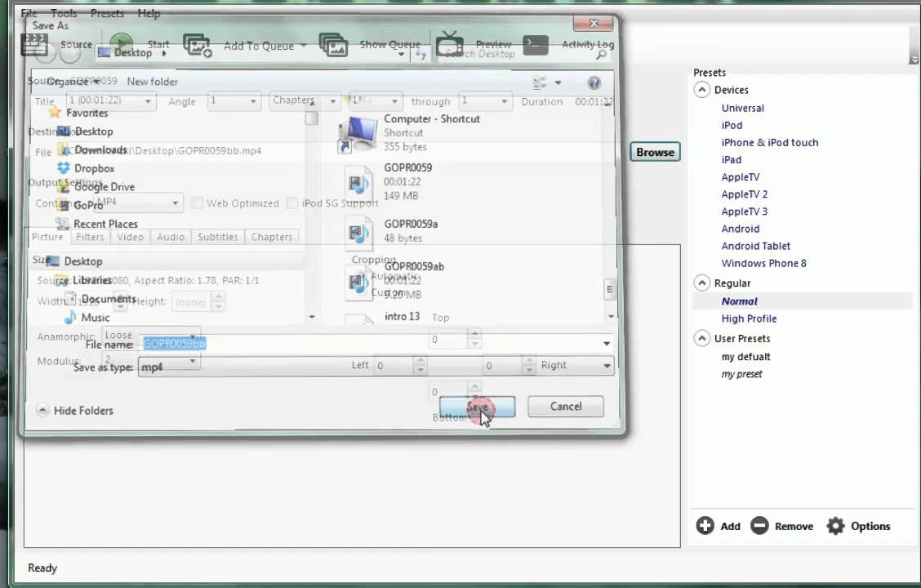Open the Preview television icon
The height and width of the screenshot is (588, 921).
450,44
